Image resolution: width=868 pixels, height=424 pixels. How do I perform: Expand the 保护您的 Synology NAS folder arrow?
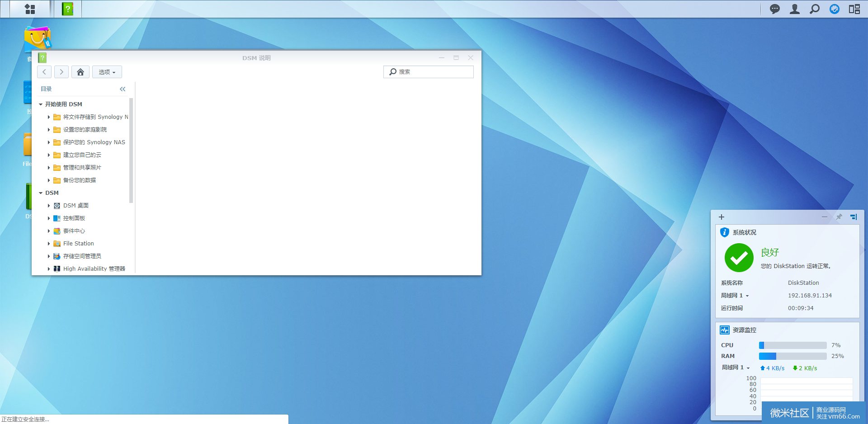(49, 142)
